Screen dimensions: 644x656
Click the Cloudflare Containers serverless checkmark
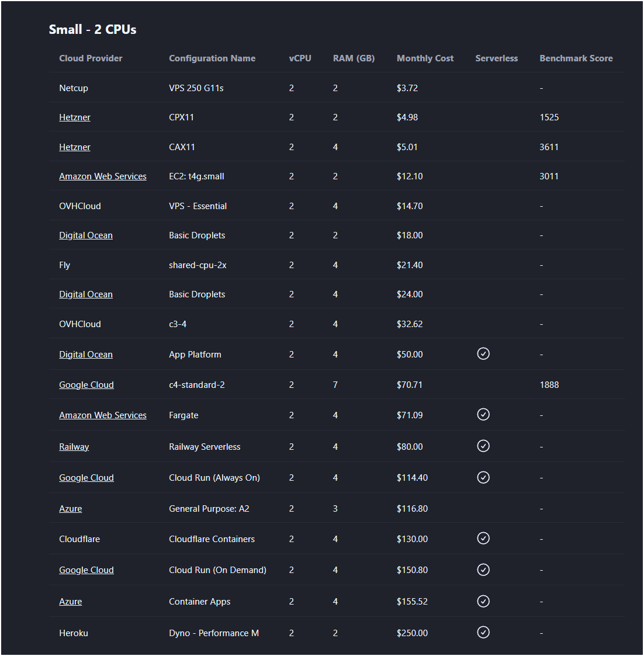[x=483, y=538]
